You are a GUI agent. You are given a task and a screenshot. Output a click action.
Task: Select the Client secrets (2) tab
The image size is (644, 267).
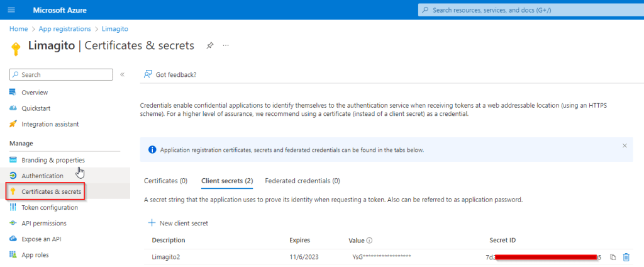[x=227, y=181]
